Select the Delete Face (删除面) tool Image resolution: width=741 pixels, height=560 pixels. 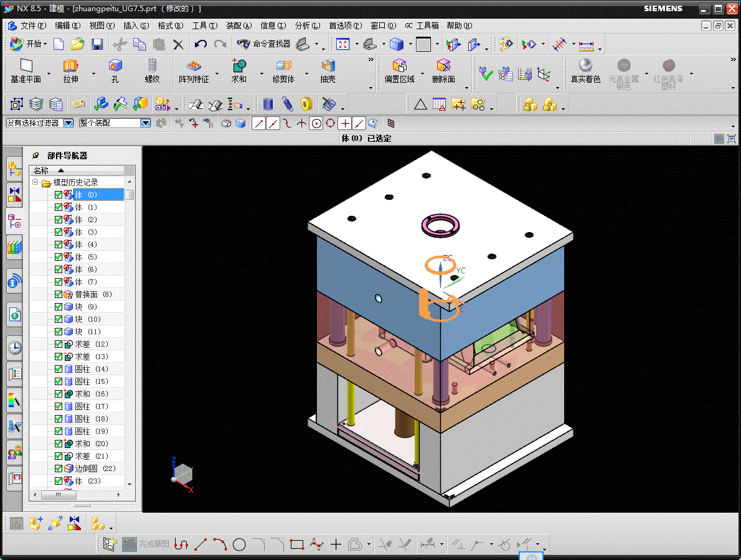[x=443, y=66]
